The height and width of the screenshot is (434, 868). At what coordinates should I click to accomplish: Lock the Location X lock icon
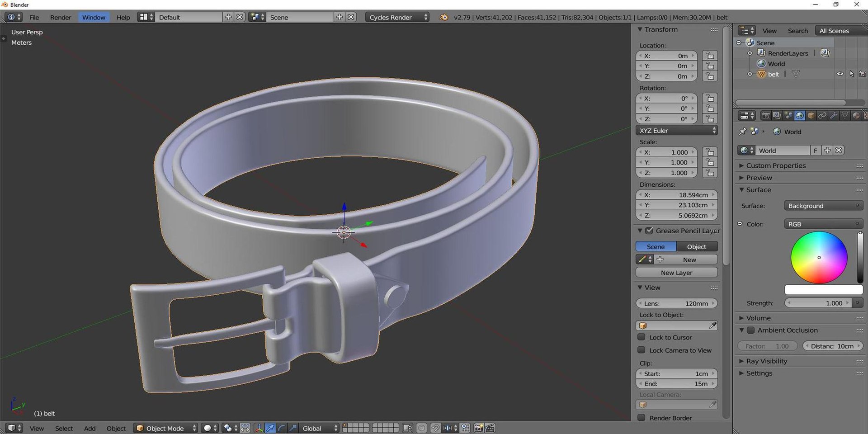[x=710, y=56]
